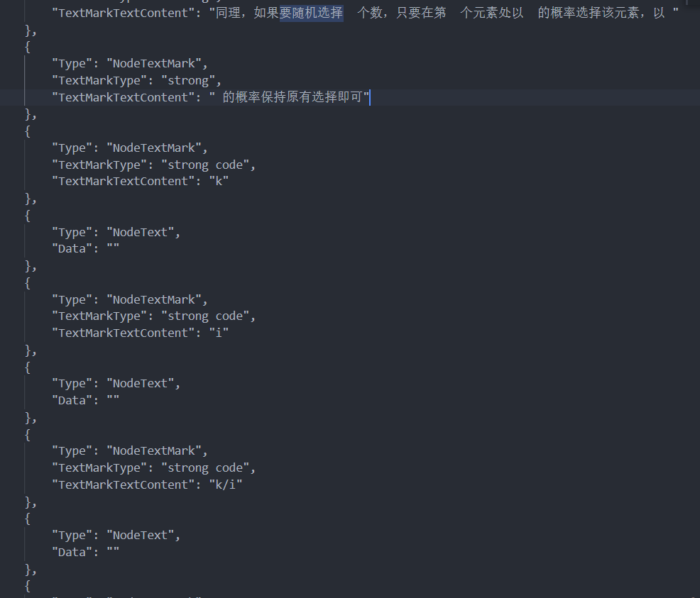Click "NodeTextMark" above the plain "strong" line
Screen dimensions: 700x598
tap(154, 64)
